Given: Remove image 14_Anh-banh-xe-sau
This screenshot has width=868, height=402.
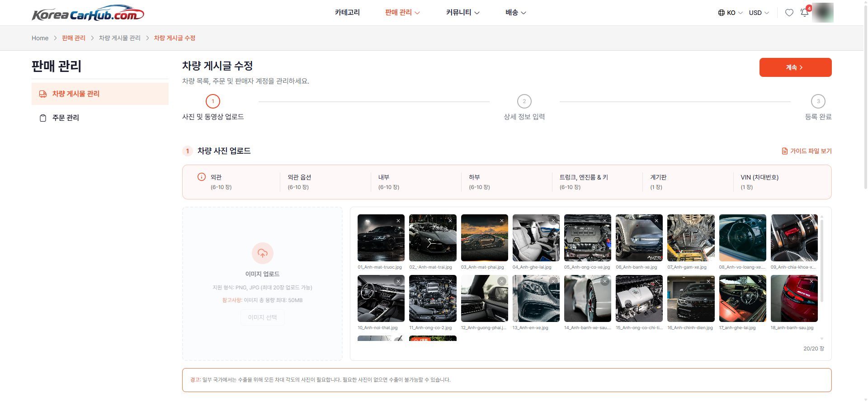Looking at the screenshot, I should tap(605, 281).
